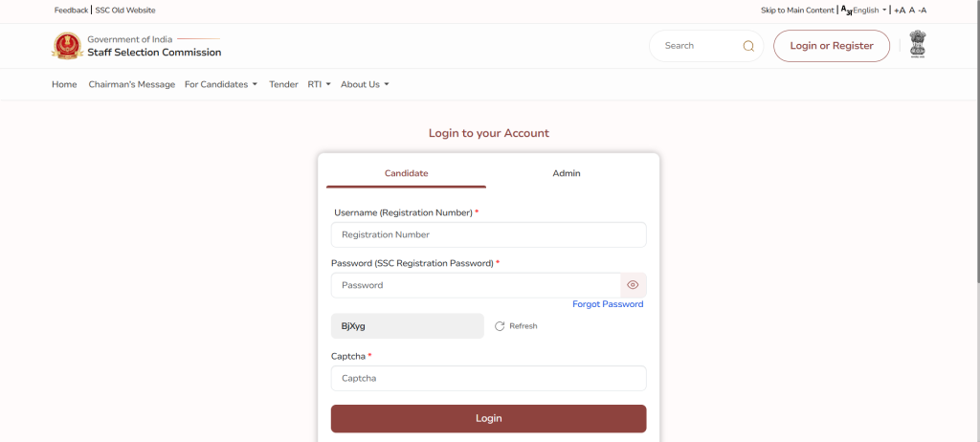980x442 pixels.
Task: Switch to the Admin tab
Action: [x=566, y=173]
